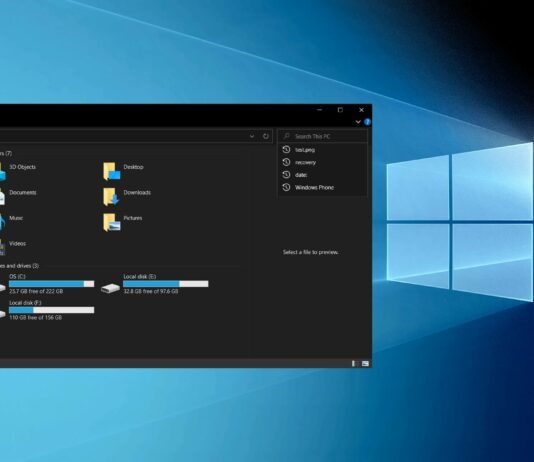Select the OS (C:) drive label
Image resolution: width=534 pixels, height=462 pixels.
pos(17,276)
